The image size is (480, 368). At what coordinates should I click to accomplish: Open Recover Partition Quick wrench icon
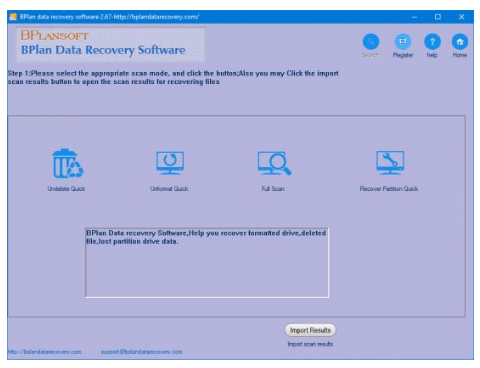pyautogui.click(x=390, y=163)
